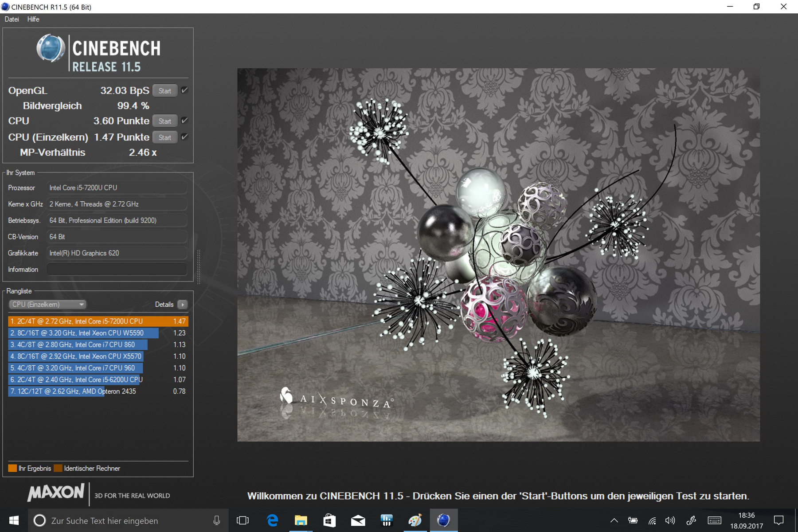This screenshot has height=532, width=798.
Task: Click the Grafikkarte field Intel(R) HD Graphics 620
Action: click(117, 253)
